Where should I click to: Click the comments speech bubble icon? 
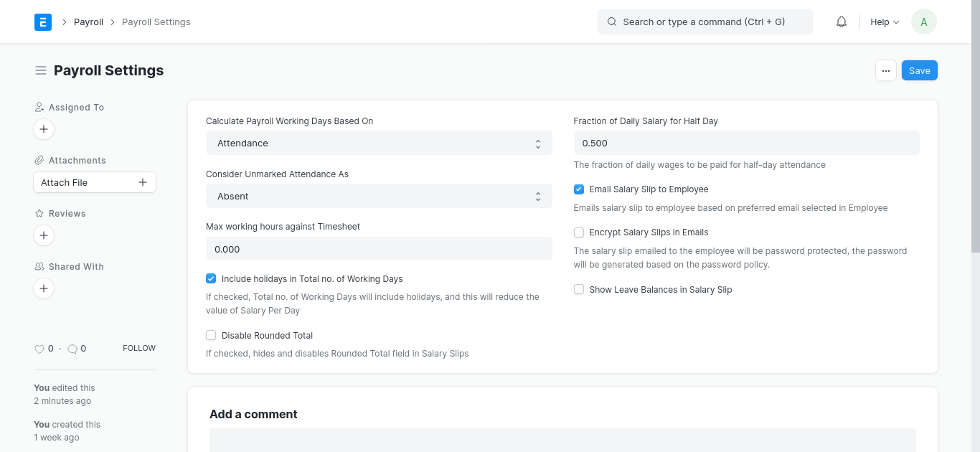coord(72,349)
